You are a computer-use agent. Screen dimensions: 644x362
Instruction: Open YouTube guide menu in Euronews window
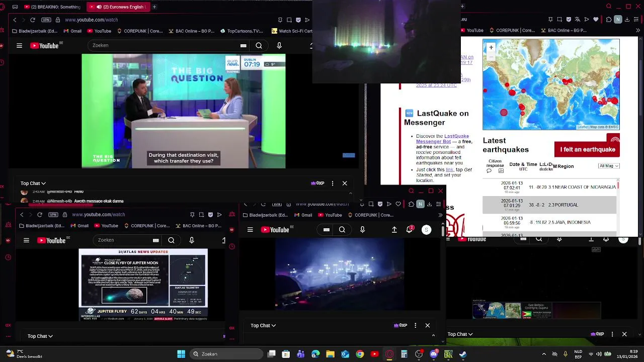[19, 45]
